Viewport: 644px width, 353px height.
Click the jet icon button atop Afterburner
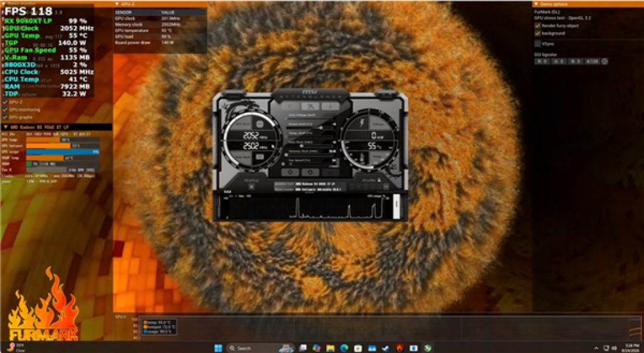[311, 106]
